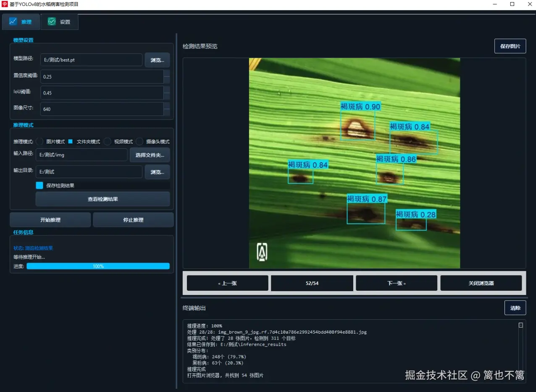536x392 pixels.
Task: Focus the 置信度阈值 value field
Action: pyautogui.click(x=102, y=76)
